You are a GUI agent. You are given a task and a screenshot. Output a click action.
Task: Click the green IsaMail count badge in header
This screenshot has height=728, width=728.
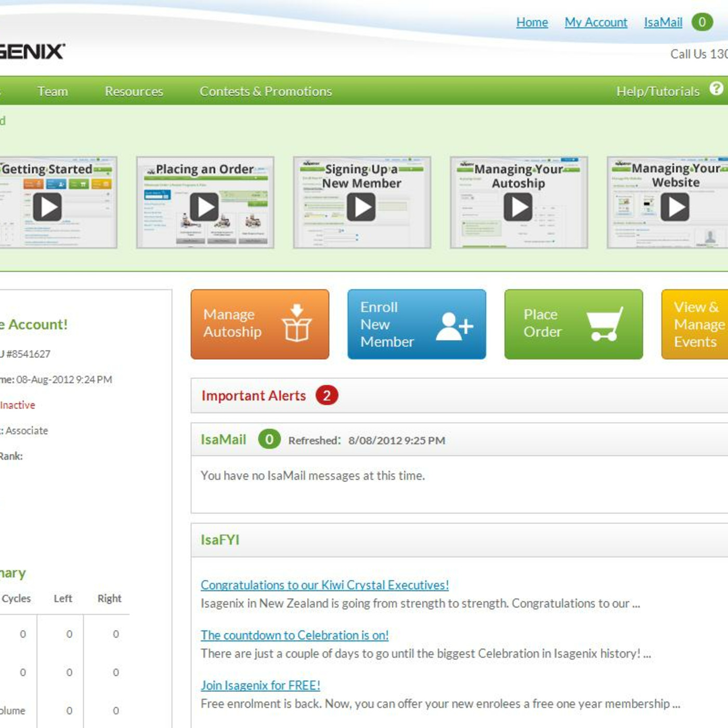702,22
